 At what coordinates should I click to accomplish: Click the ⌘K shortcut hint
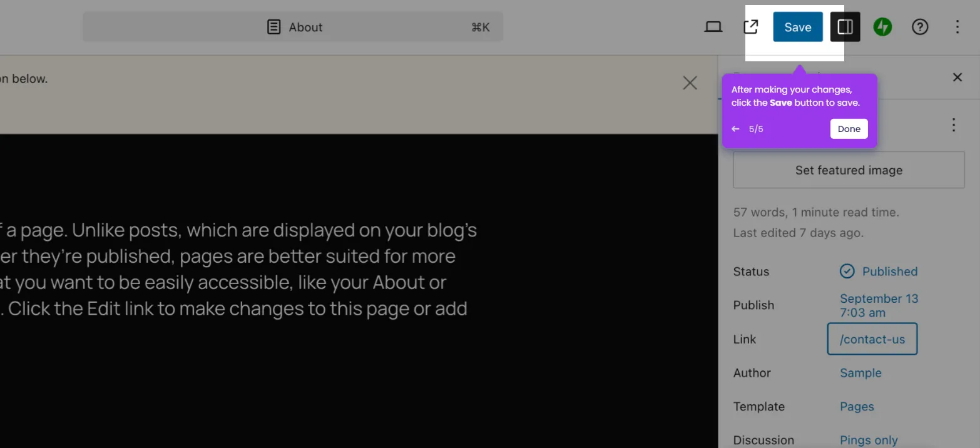481,27
